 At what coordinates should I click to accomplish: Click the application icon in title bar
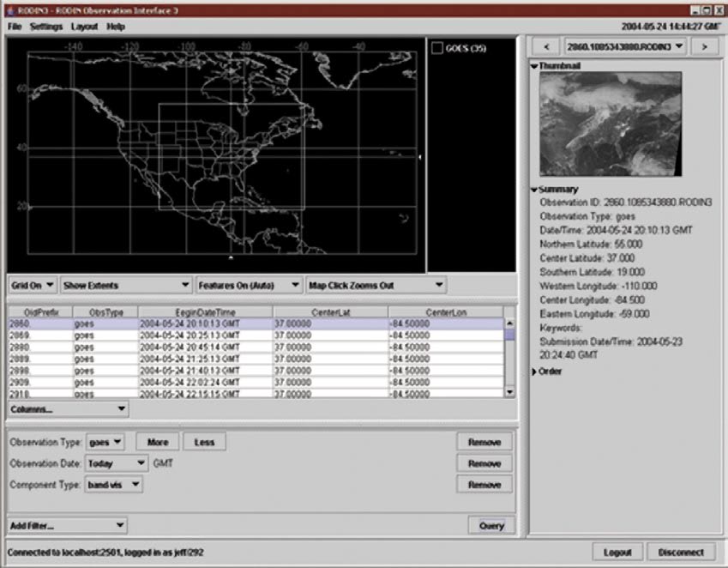point(10,10)
